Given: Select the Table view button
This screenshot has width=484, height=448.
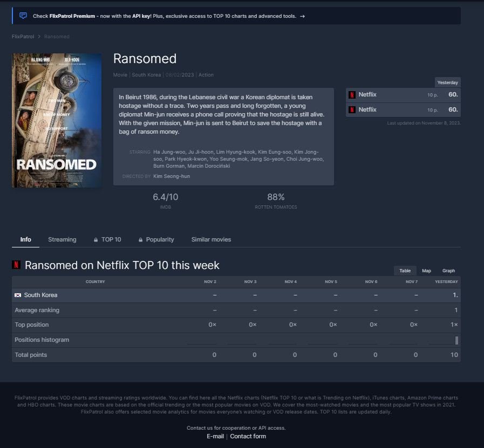Looking at the screenshot, I should (405, 271).
